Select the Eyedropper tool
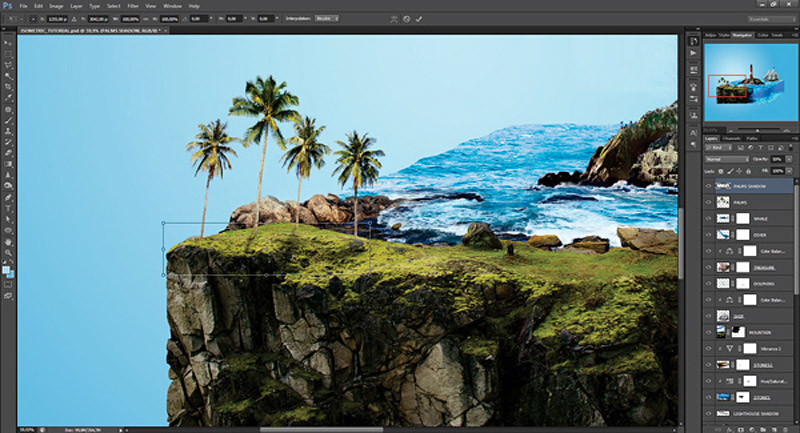800x433 pixels. (8, 98)
